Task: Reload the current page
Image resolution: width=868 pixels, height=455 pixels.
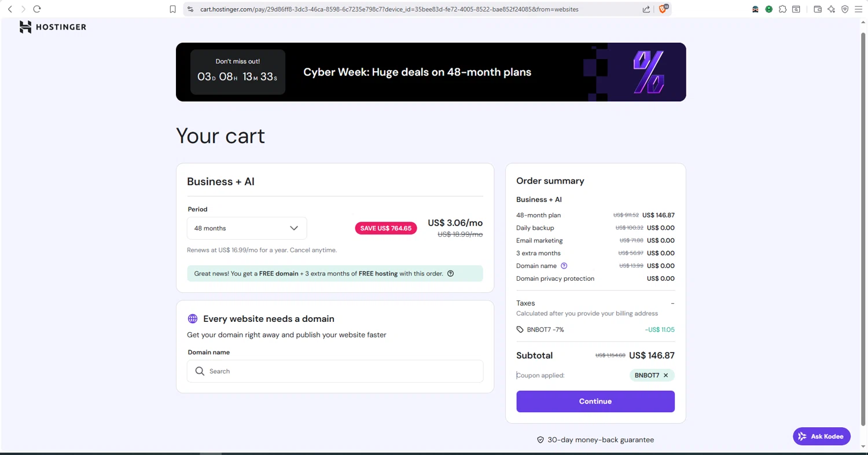Action: click(x=37, y=9)
